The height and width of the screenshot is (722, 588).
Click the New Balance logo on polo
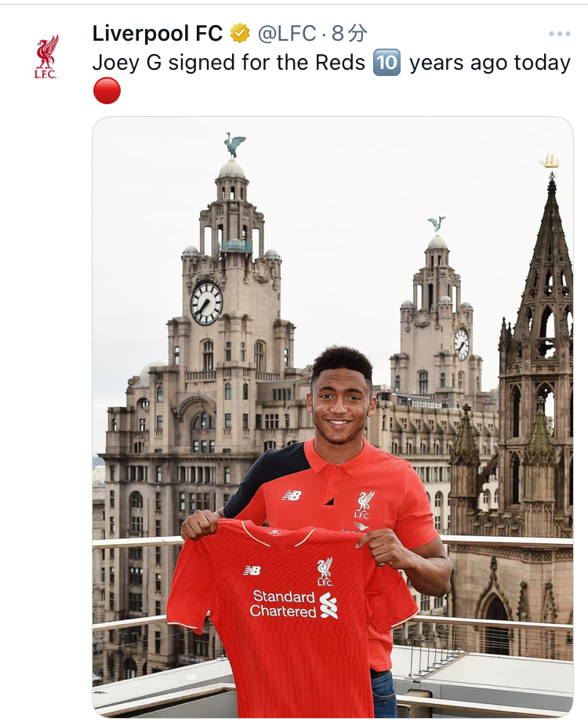(292, 495)
